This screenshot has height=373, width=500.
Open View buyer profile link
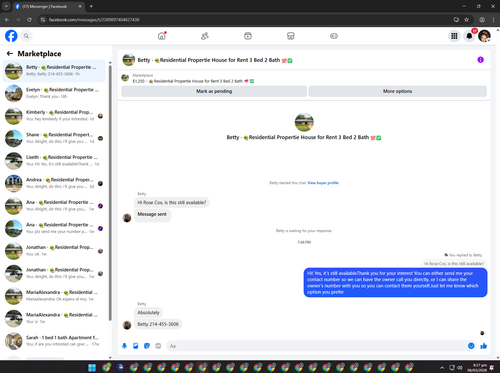tap(323, 183)
